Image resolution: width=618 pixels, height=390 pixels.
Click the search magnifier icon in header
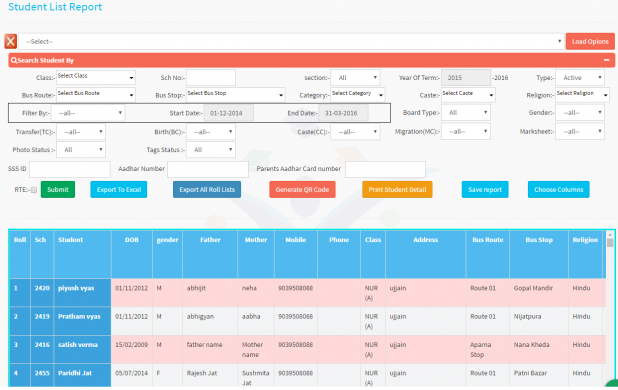[14, 60]
